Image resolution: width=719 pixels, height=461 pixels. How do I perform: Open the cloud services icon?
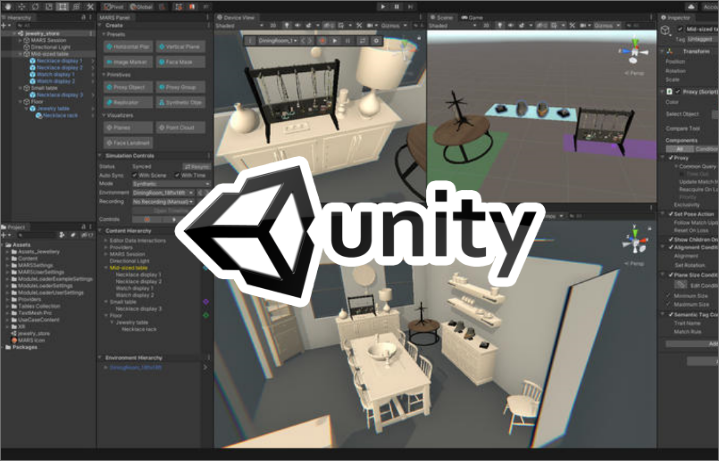click(691, 6)
